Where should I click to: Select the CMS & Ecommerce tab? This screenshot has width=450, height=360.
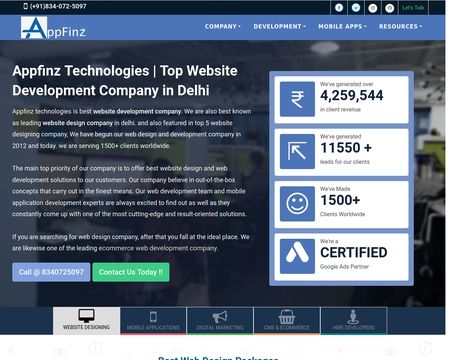(287, 320)
